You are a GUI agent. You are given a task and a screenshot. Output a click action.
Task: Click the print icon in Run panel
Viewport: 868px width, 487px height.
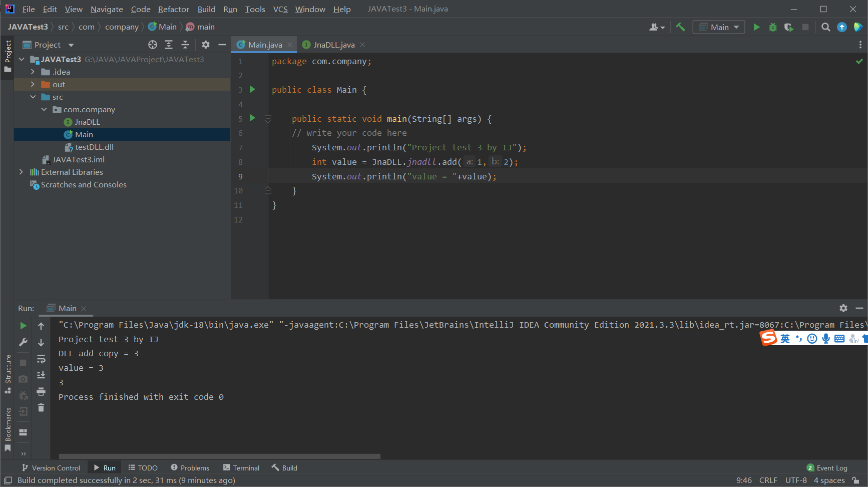(41, 391)
